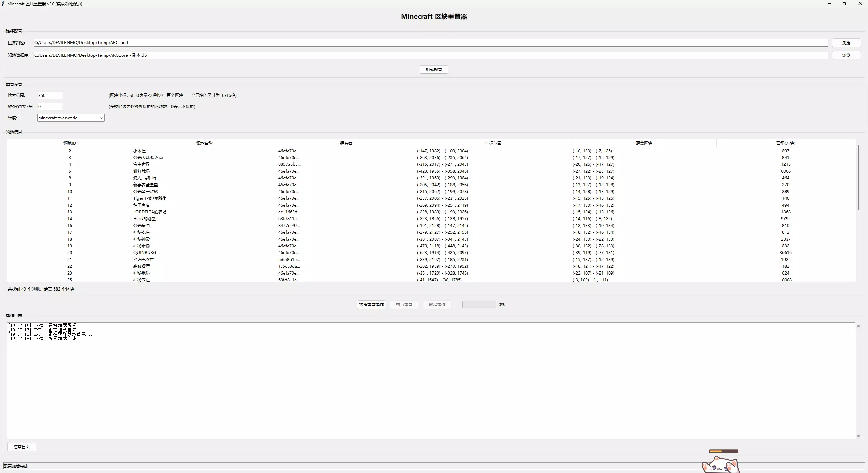Viewport: 868px width, 473px height.
Task: Open the 维度 dropdown showing minecraft:overworld
Action: 71,118
